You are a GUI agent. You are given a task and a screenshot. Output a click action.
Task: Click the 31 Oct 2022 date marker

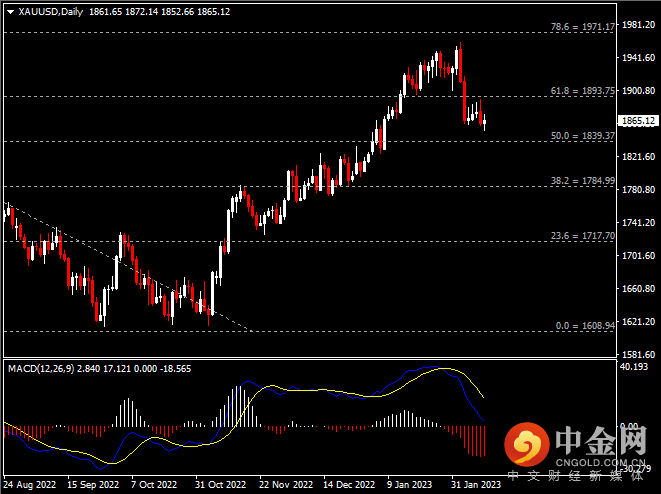pos(219,484)
